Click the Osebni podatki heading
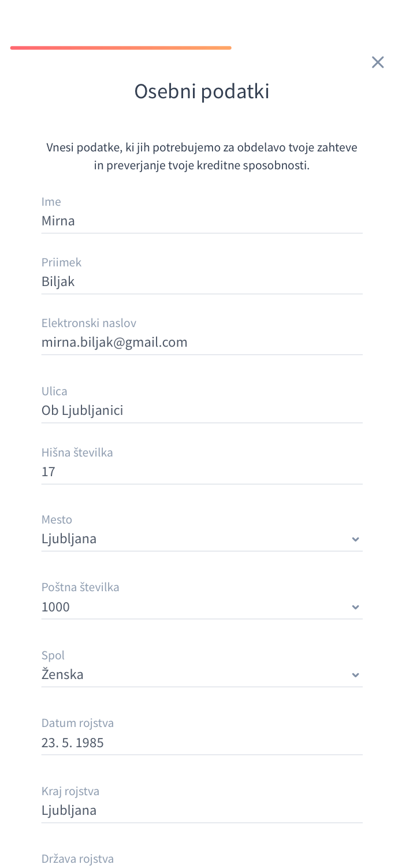Viewport: 402px width, 868px height. 202,91
